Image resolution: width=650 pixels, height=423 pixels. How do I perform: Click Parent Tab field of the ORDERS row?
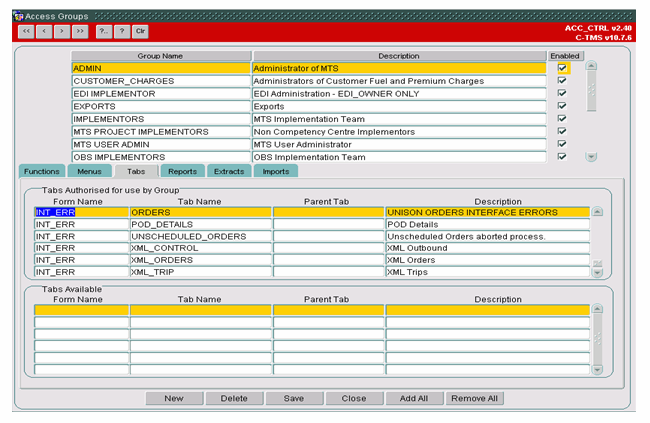pyautogui.click(x=328, y=212)
